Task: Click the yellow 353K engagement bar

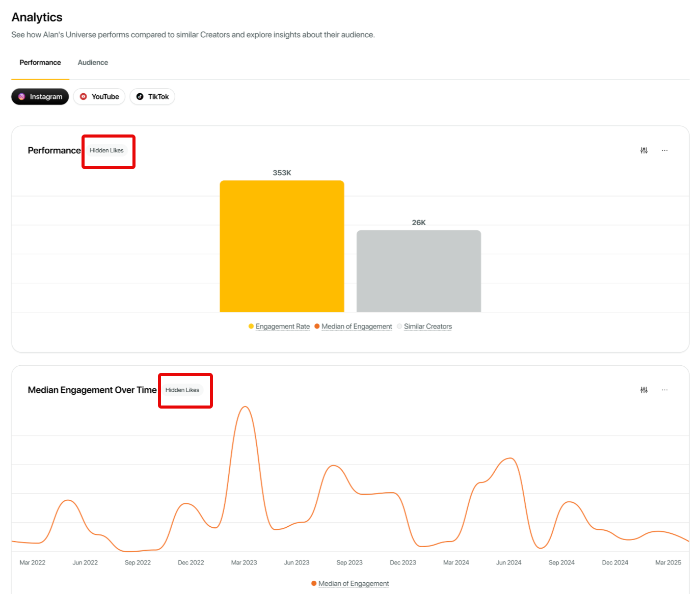Action: coord(282,246)
